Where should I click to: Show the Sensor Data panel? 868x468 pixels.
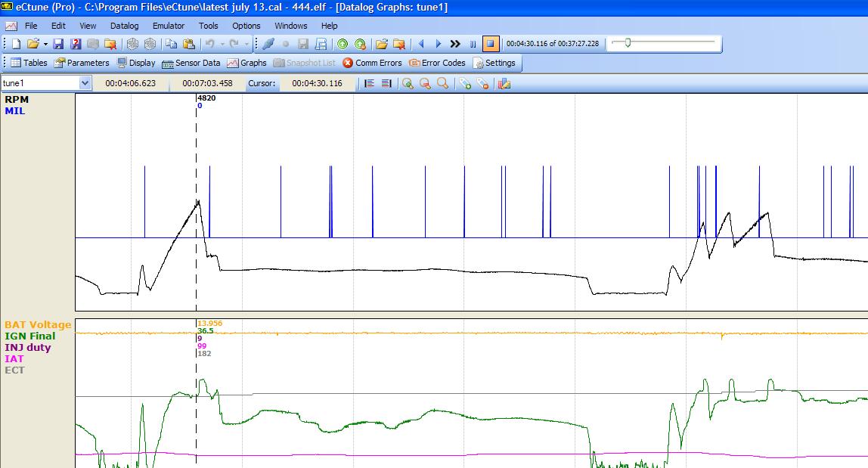(x=191, y=63)
